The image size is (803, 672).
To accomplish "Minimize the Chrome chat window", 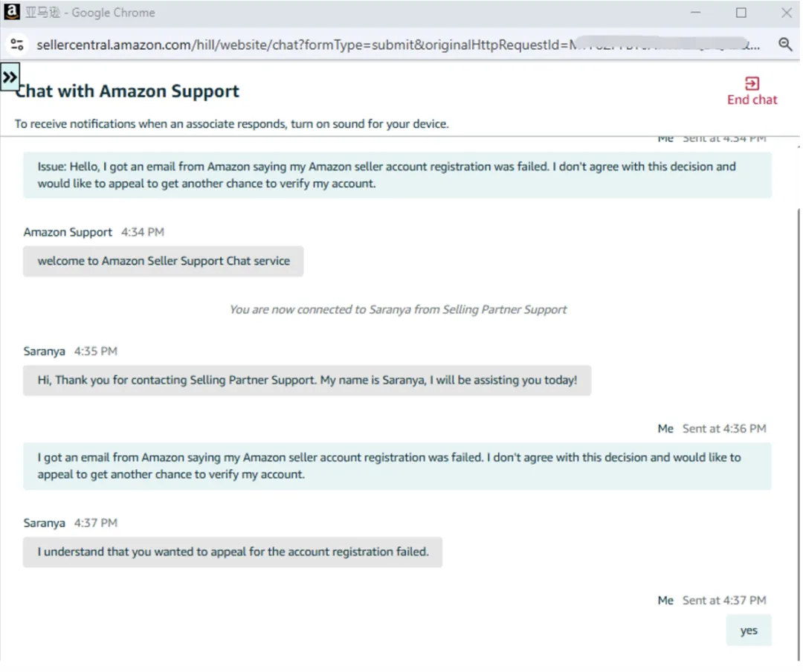I will [x=695, y=13].
